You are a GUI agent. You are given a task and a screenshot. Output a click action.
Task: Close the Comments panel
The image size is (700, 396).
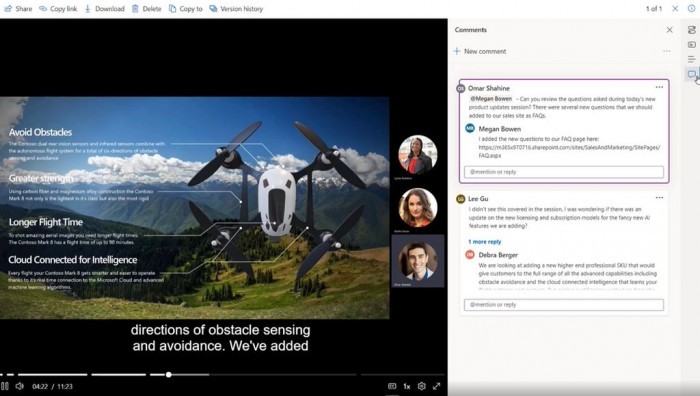pos(670,30)
